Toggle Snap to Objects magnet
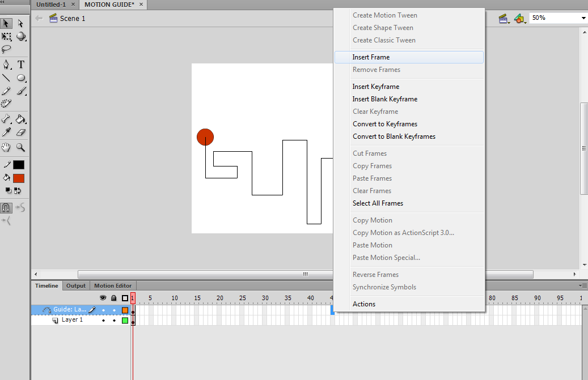Viewport: 588px width, 380px height. (x=7, y=208)
